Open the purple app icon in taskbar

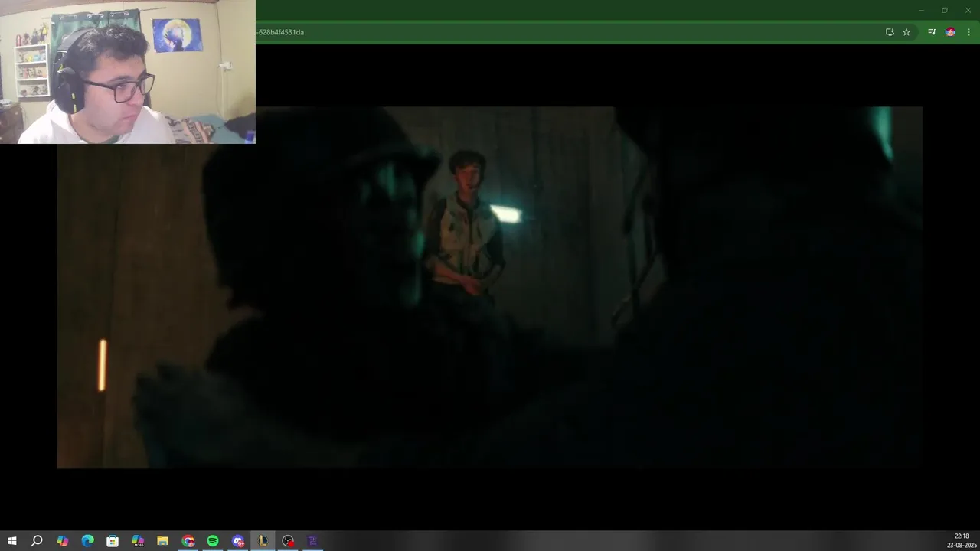click(312, 541)
